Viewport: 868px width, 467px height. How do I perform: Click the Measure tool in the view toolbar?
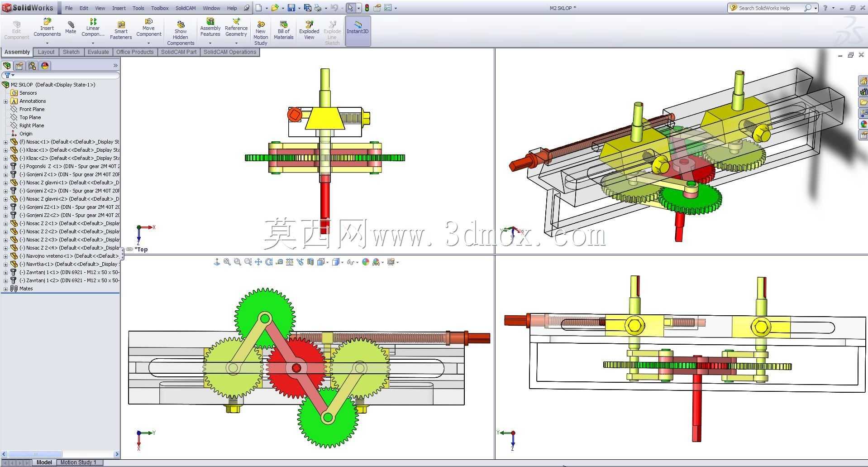(279, 262)
